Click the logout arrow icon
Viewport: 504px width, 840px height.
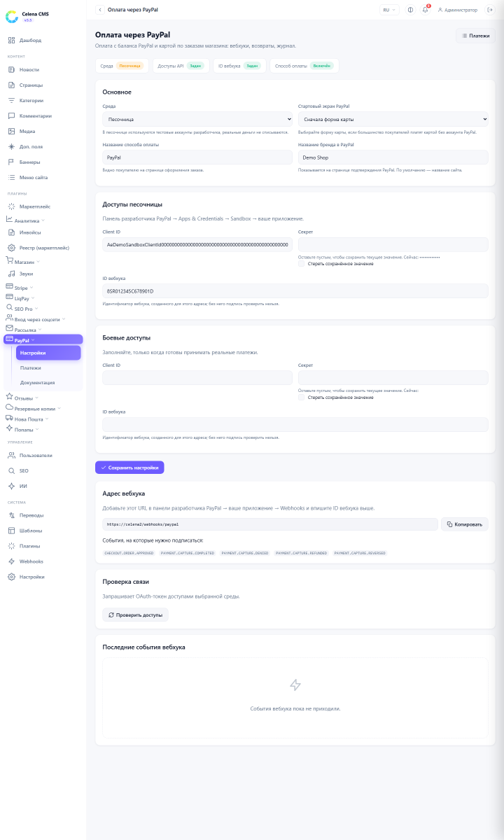pyautogui.click(x=490, y=10)
